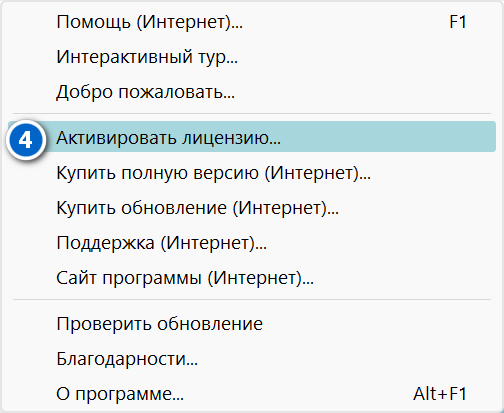View the credits entry above О программе
504x413 pixels.
tap(252, 359)
